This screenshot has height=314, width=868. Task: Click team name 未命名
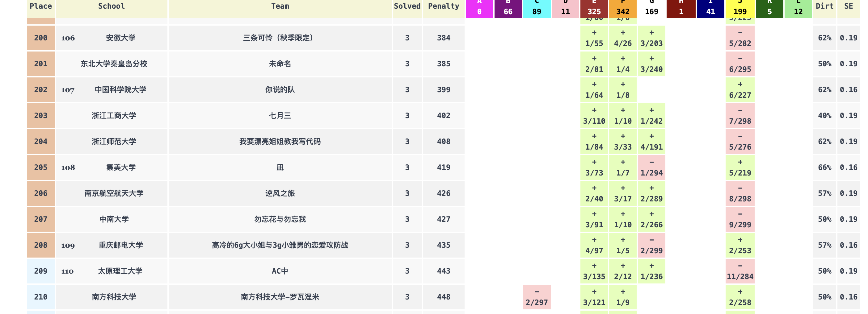(x=280, y=64)
